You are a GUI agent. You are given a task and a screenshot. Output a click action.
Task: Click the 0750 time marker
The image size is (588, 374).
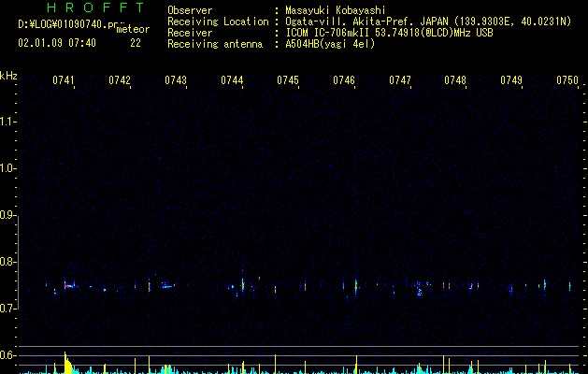(x=567, y=79)
